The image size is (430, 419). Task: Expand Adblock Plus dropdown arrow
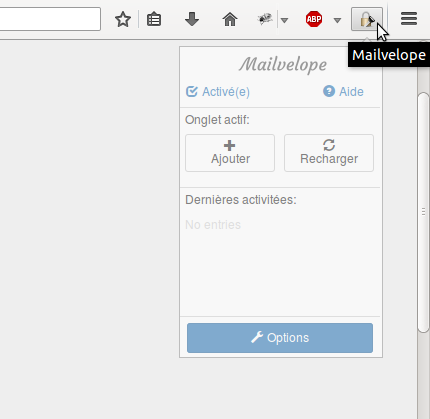click(x=337, y=21)
